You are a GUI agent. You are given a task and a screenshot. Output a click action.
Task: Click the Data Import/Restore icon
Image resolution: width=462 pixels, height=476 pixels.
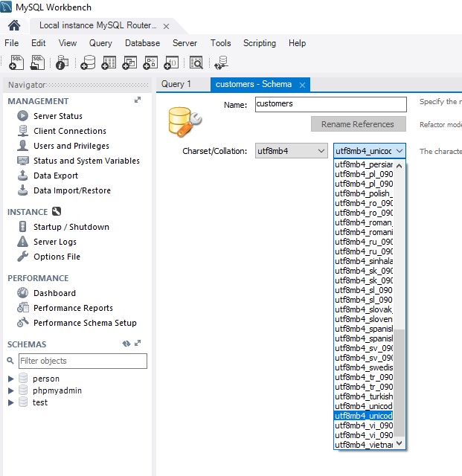[22, 190]
